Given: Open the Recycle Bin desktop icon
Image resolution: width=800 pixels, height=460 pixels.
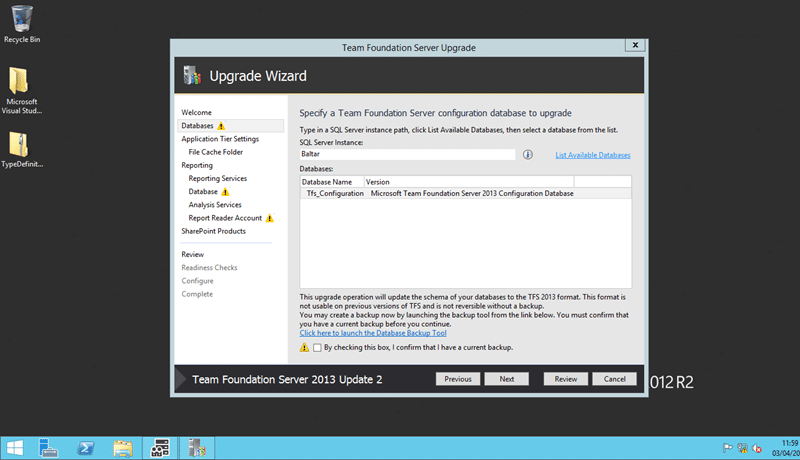Looking at the screenshot, I should (x=21, y=24).
